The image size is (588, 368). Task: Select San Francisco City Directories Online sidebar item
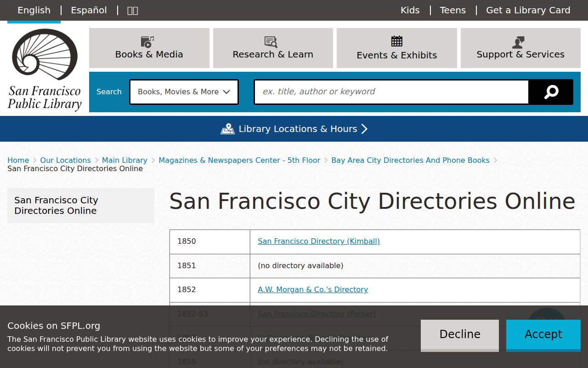(81, 206)
